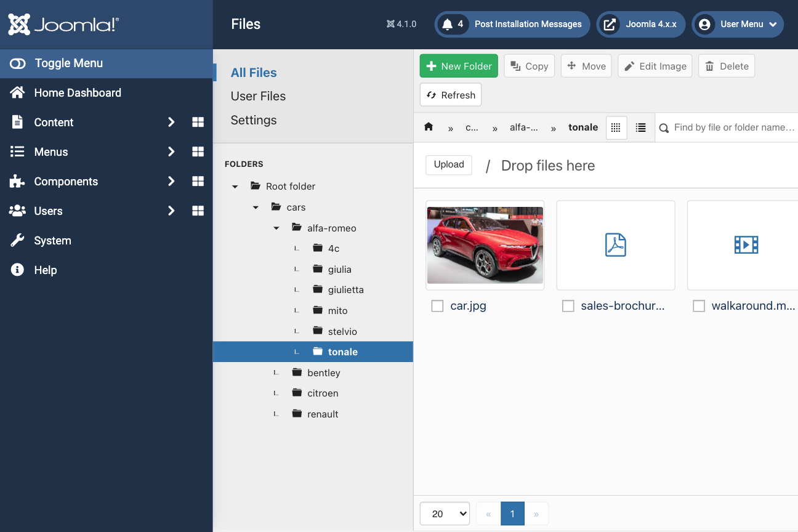Image resolution: width=798 pixels, height=532 pixels.
Task: Open the items-per-page dropdown
Action: point(444,514)
